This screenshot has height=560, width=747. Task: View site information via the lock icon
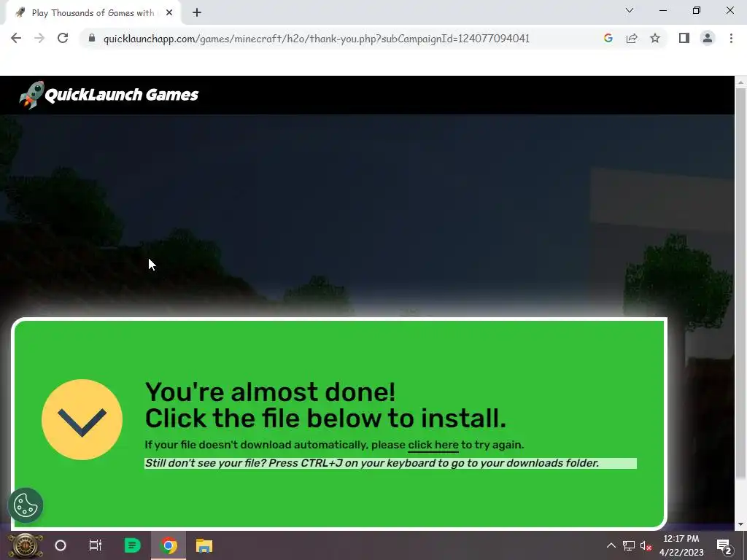tap(92, 38)
